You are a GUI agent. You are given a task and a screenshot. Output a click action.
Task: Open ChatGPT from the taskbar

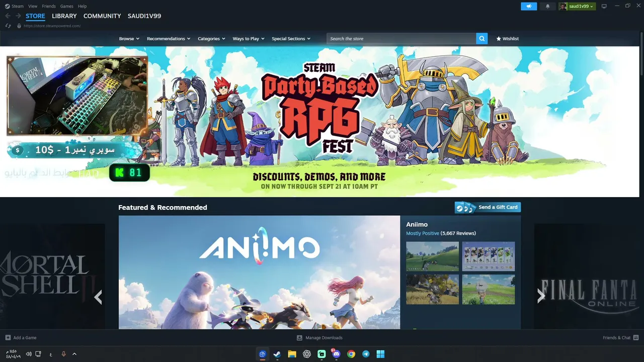pyautogui.click(x=307, y=354)
